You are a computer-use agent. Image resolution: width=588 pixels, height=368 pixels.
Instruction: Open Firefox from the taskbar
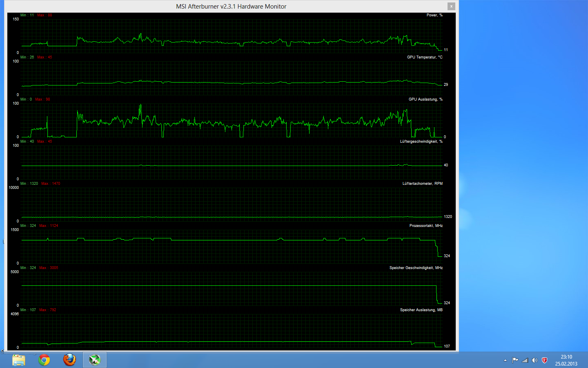click(x=69, y=360)
